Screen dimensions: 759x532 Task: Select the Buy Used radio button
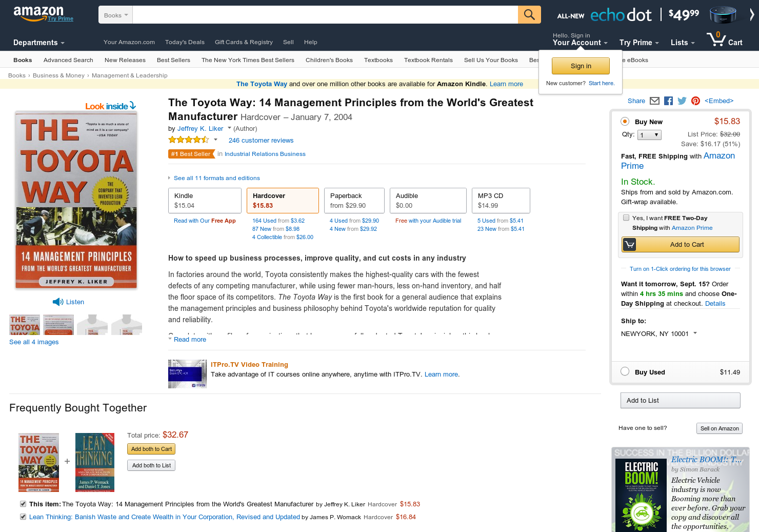tap(625, 371)
